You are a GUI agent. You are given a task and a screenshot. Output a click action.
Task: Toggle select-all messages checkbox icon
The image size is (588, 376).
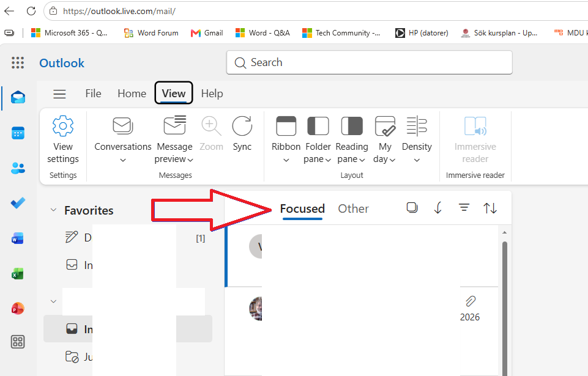coord(412,208)
